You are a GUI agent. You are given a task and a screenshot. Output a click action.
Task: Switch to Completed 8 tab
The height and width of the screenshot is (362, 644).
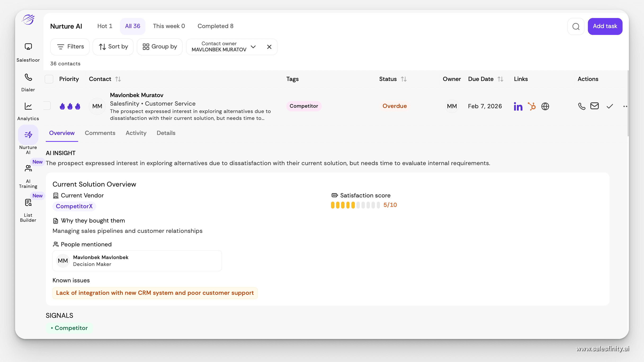[215, 26]
